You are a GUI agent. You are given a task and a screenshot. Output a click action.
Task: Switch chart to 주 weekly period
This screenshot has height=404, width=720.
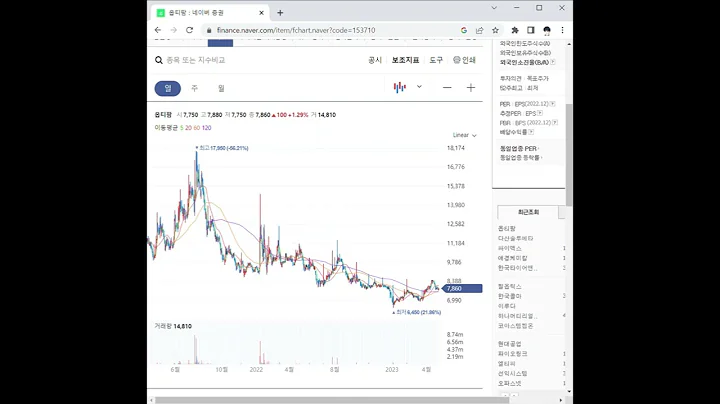click(194, 88)
